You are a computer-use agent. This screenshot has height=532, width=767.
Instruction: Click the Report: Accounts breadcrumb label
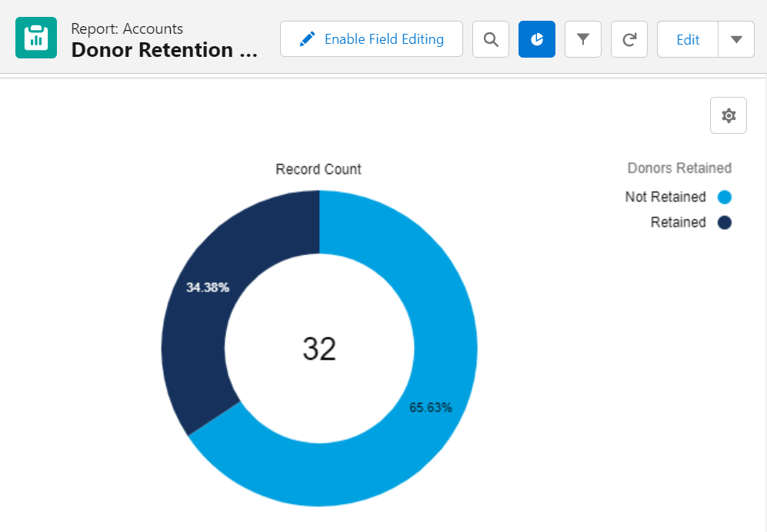tap(127, 28)
